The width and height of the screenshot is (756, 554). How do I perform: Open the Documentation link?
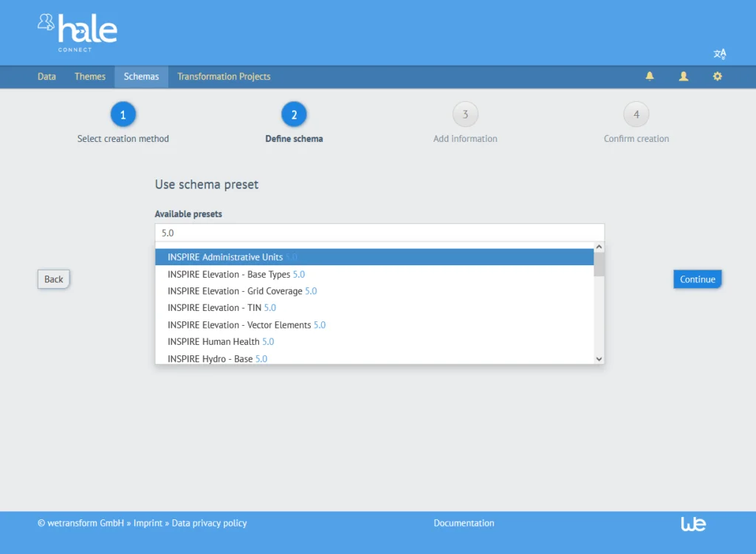pos(464,523)
